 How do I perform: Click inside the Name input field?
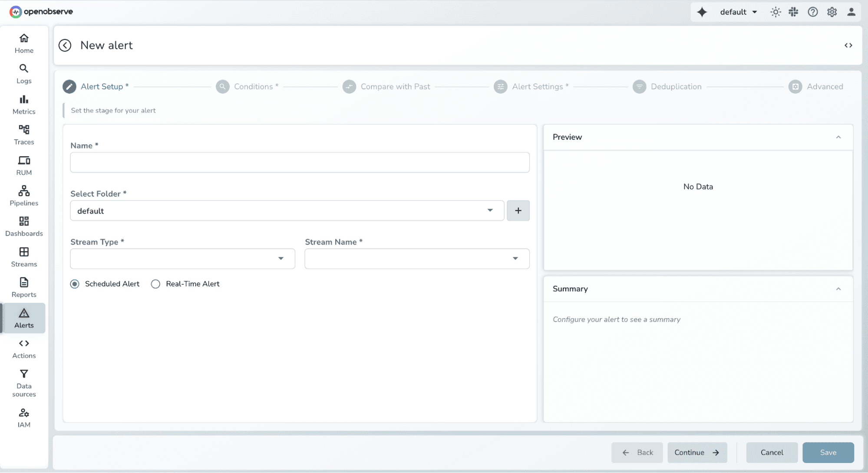(x=300, y=162)
